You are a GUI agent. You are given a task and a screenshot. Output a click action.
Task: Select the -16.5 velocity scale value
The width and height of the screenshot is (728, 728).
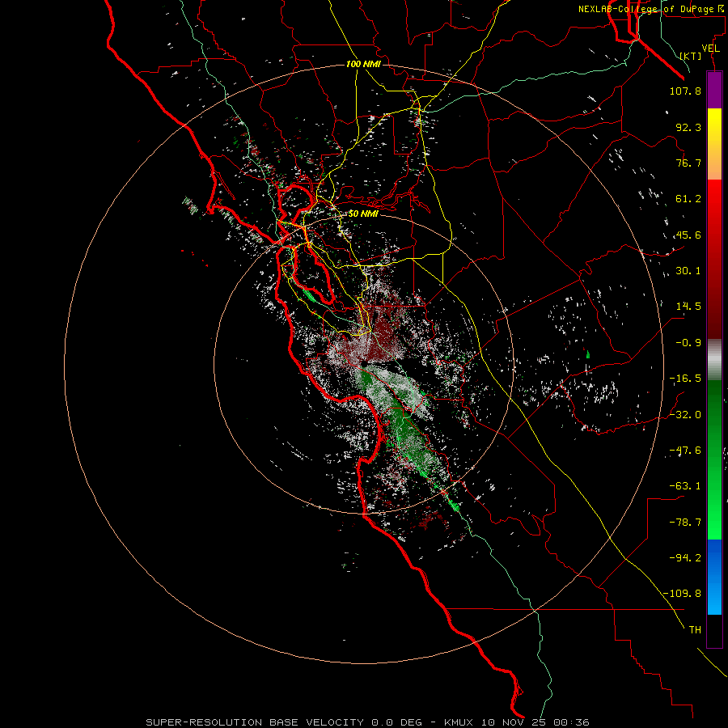pos(685,379)
